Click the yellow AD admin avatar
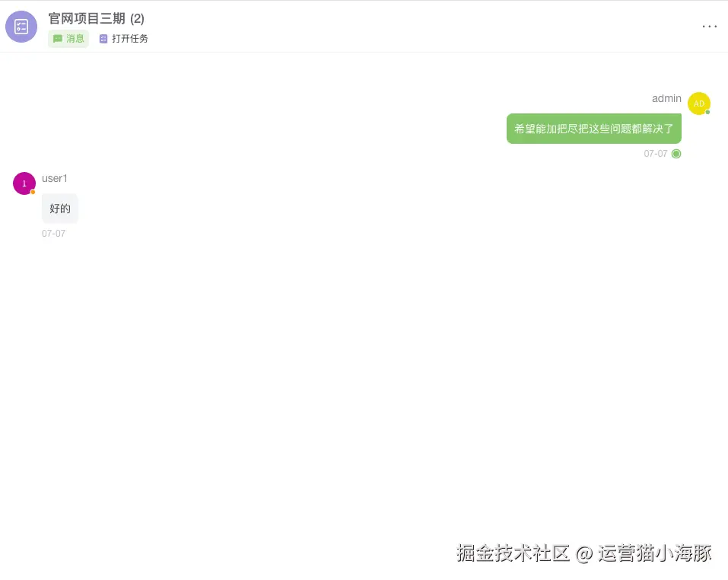Viewport: 728px width, 580px height. (699, 104)
